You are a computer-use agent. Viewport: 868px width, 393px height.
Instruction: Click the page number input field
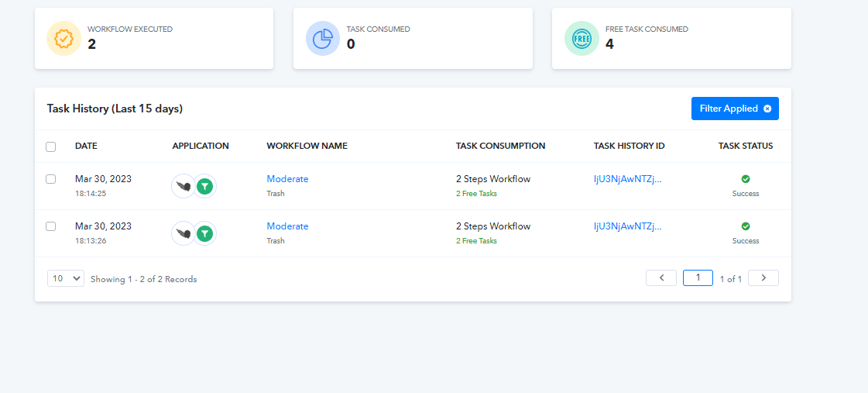click(698, 278)
